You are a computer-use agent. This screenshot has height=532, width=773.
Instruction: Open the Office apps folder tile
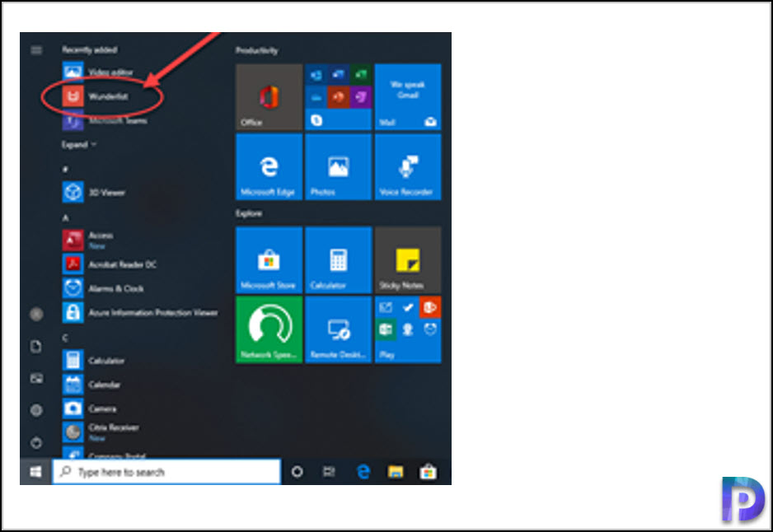pyautogui.click(x=338, y=97)
